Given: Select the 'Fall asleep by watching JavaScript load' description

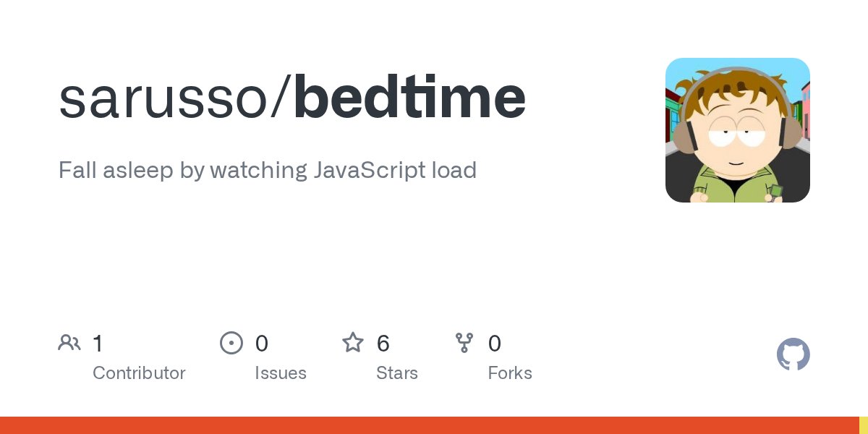Looking at the screenshot, I should [x=267, y=171].
